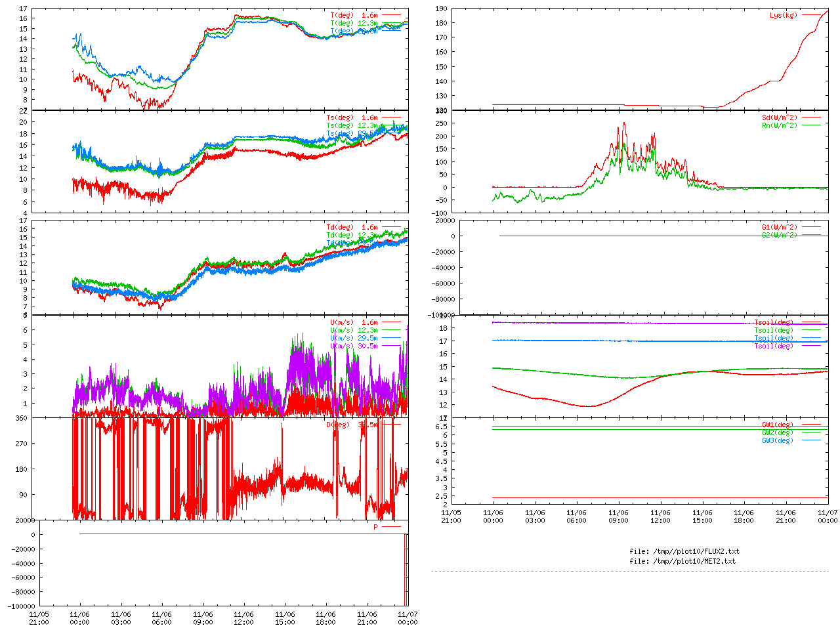Click the 'D(deg) 30.5m' wind direction legend
840x630 pixels.
click(352, 425)
